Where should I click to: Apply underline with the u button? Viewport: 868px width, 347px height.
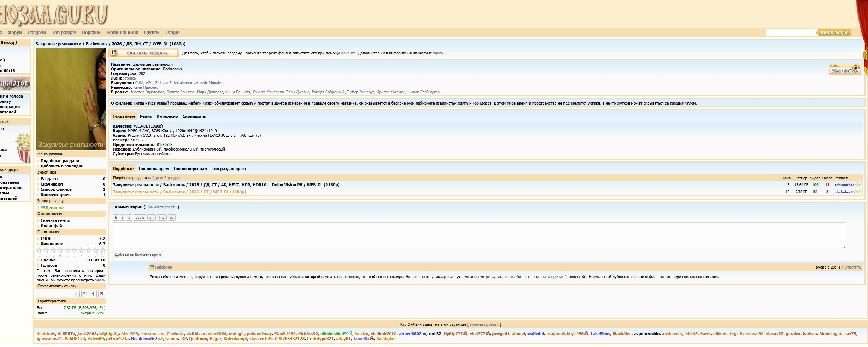[x=129, y=218]
